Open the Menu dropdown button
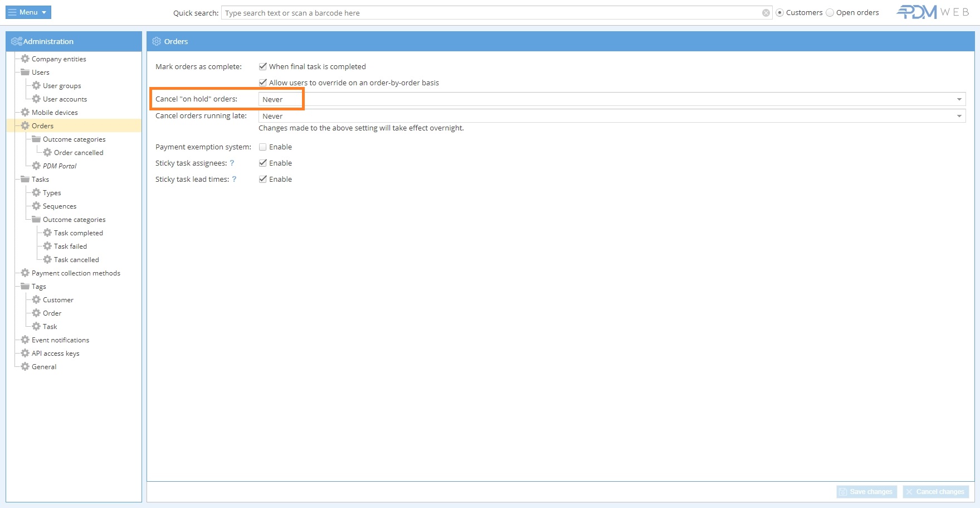The width and height of the screenshot is (980, 508). pyautogui.click(x=28, y=12)
